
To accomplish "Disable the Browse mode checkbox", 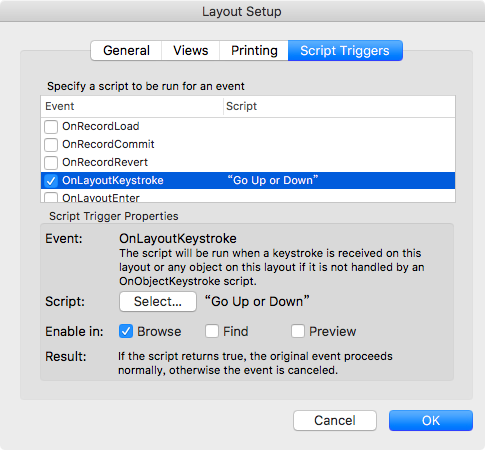I will click(126, 331).
